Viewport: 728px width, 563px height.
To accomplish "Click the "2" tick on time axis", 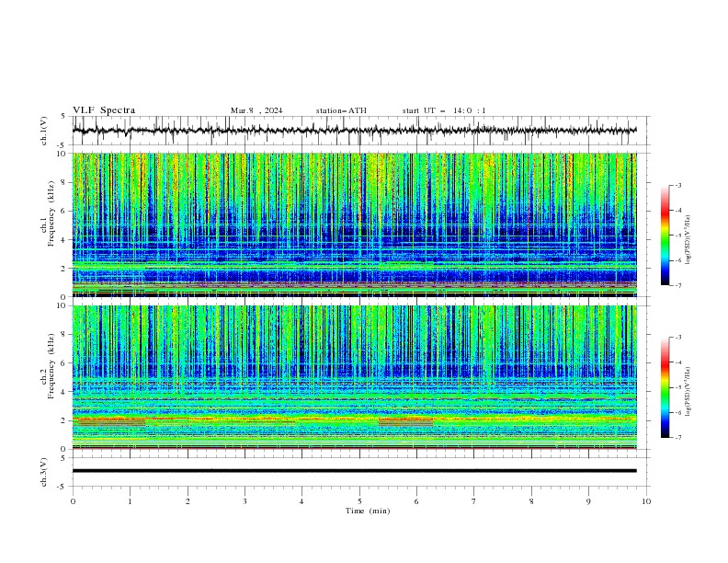I will coord(188,501).
